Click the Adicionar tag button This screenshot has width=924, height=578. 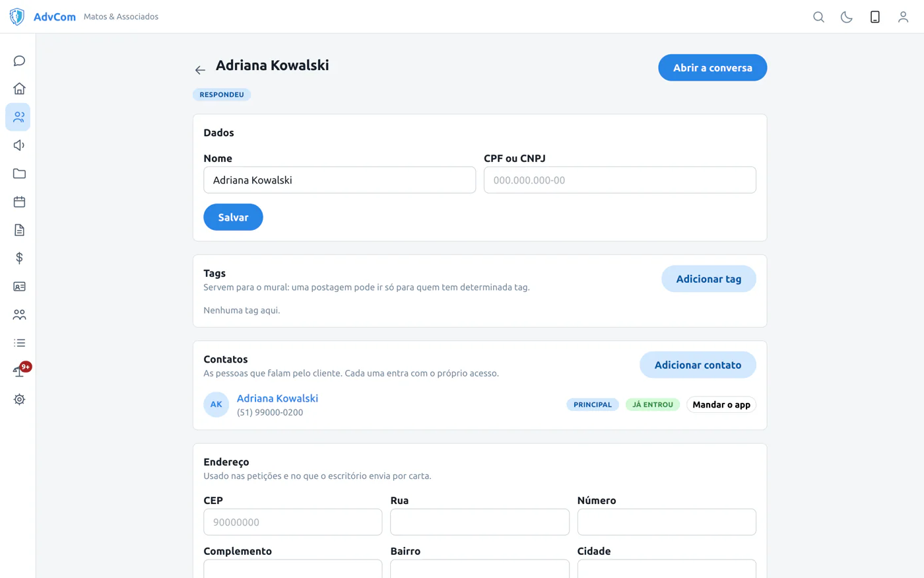coord(708,279)
